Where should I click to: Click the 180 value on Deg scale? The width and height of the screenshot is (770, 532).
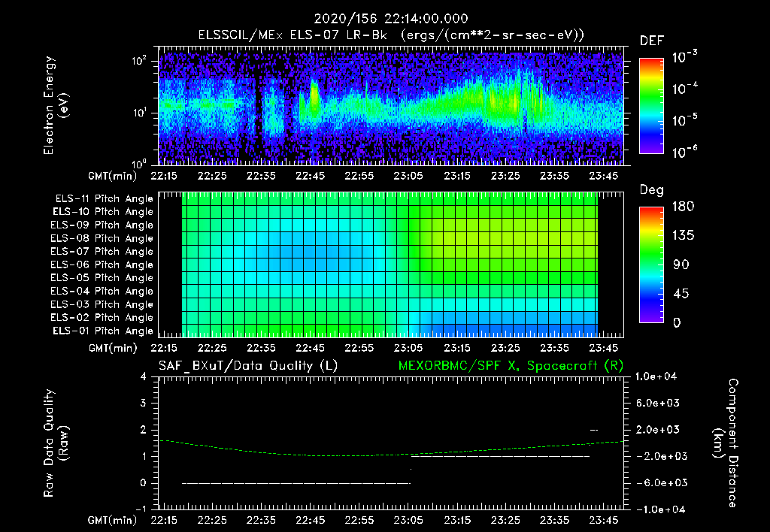pos(683,207)
